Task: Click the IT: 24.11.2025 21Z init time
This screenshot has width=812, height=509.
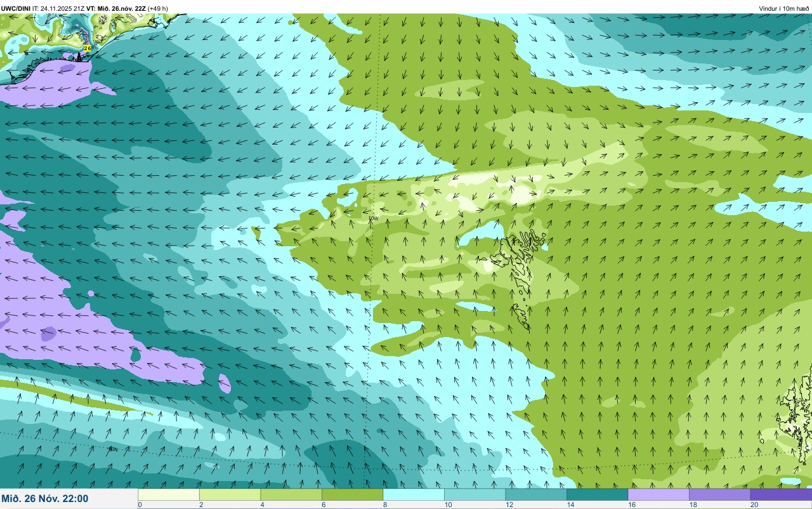Action: tap(59, 8)
